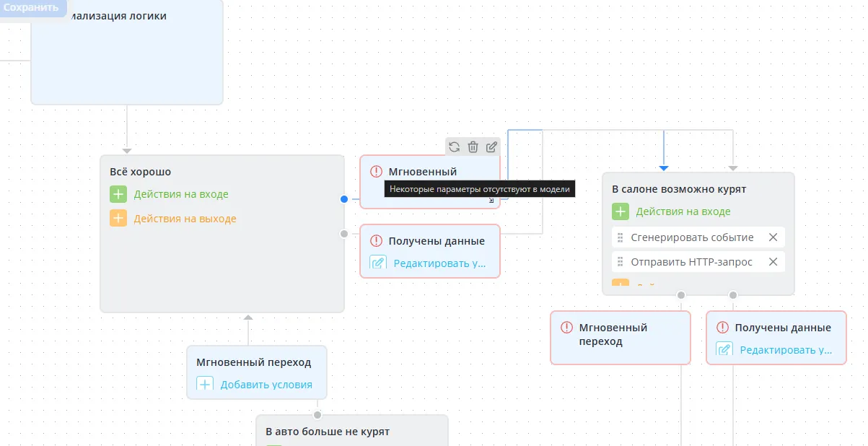
Task: Open the edit pencil icon above the Мгновенный block
Action: pos(491,147)
